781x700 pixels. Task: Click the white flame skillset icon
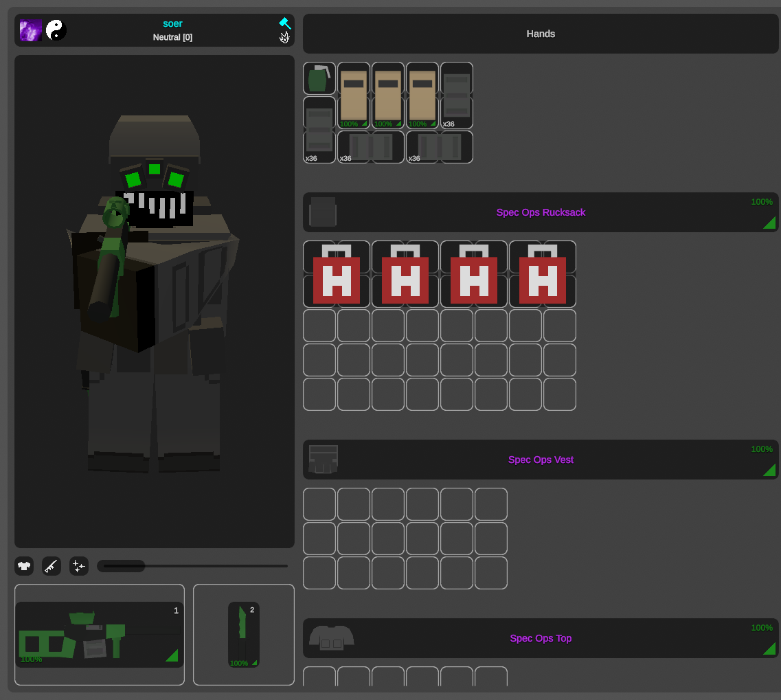pyautogui.click(x=284, y=37)
